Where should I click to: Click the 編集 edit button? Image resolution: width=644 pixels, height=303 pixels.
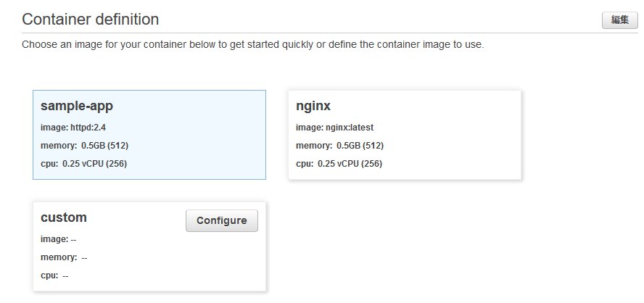(619, 20)
